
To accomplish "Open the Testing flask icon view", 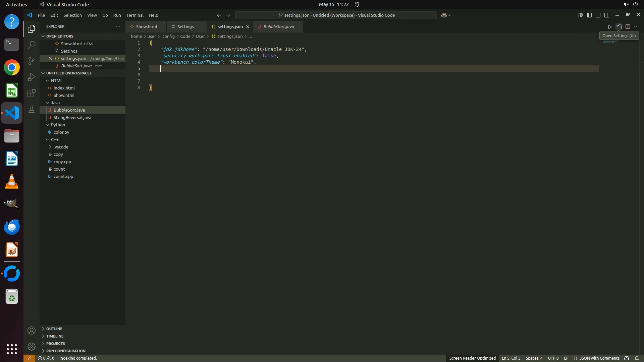I will pyautogui.click(x=31, y=109).
